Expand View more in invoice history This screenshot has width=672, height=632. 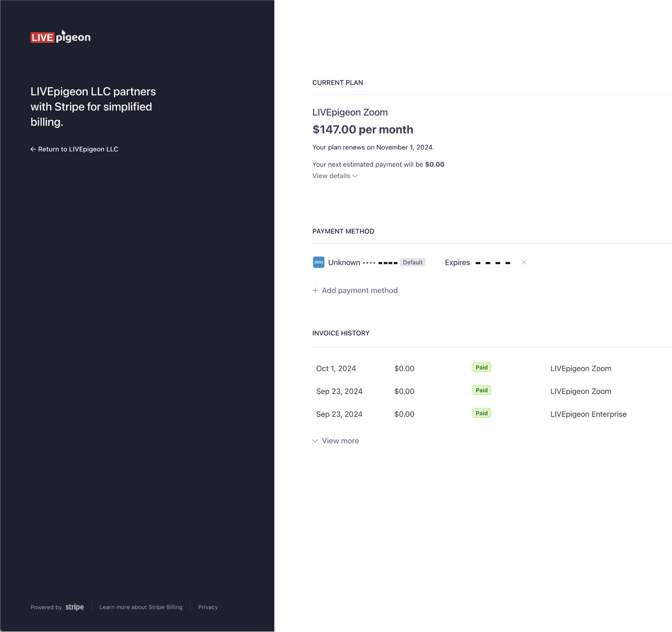pyautogui.click(x=336, y=441)
